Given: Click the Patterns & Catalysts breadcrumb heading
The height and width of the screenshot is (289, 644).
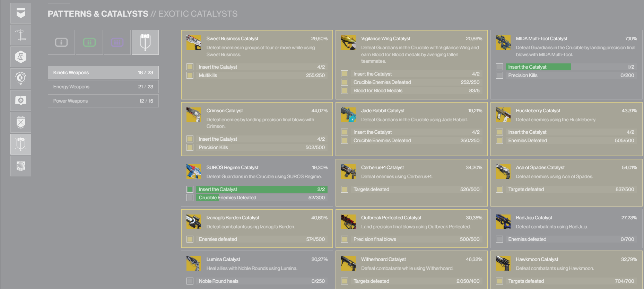Looking at the screenshot, I should coord(98,14).
